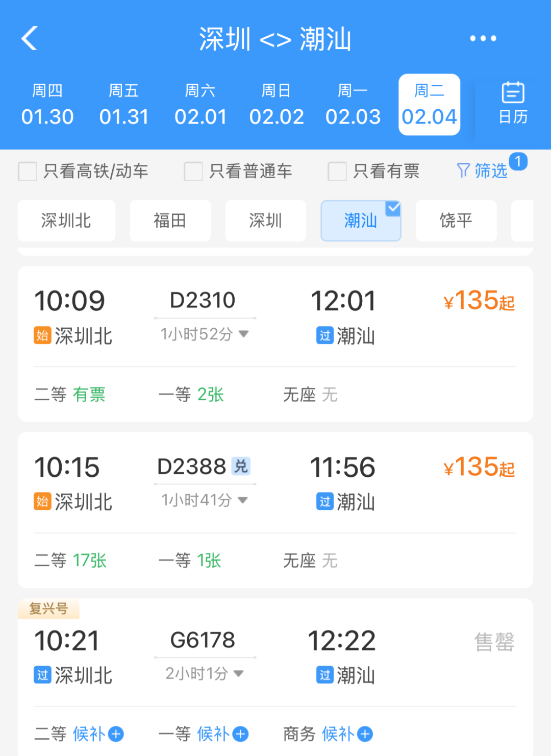Open the 筛选 filter funnel icon
The width and height of the screenshot is (551, 756).
pos(463,170)
